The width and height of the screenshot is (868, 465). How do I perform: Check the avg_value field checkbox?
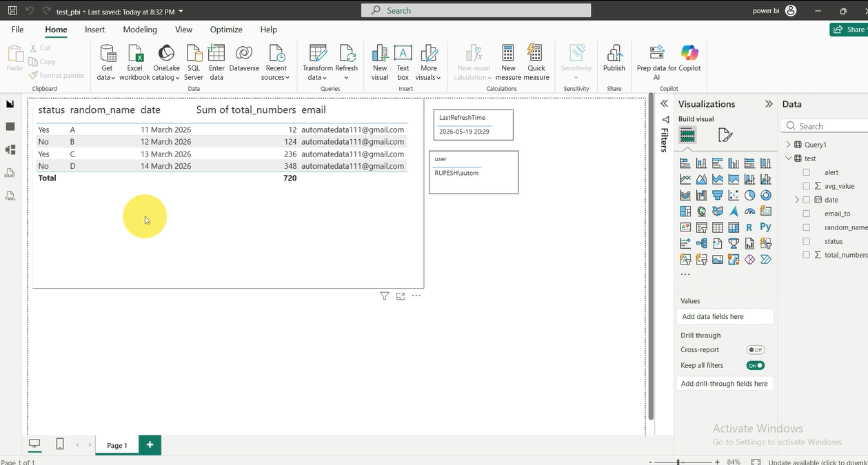pos(807,186)
